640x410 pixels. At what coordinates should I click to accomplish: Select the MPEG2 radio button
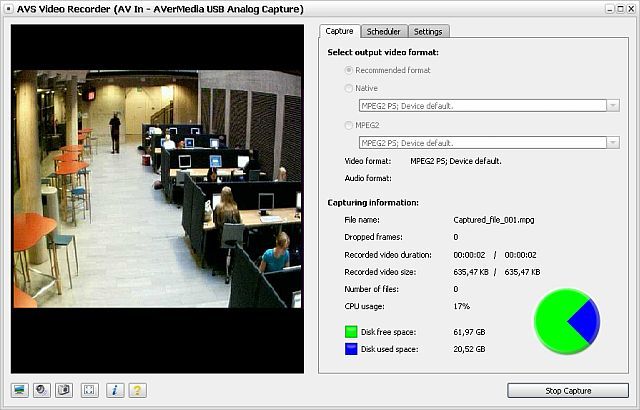(349, 125)
